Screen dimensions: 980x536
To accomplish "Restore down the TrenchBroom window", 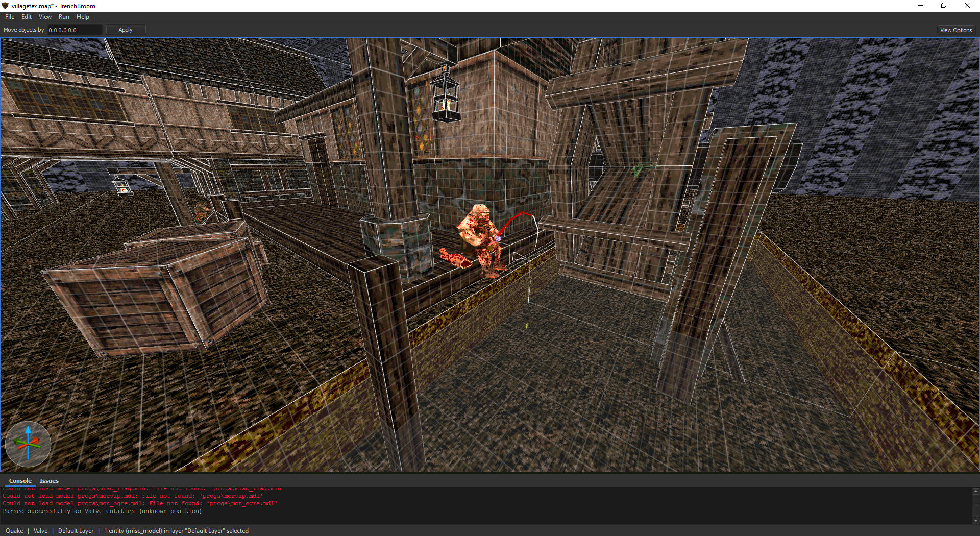I will click(x=944, y=6).
